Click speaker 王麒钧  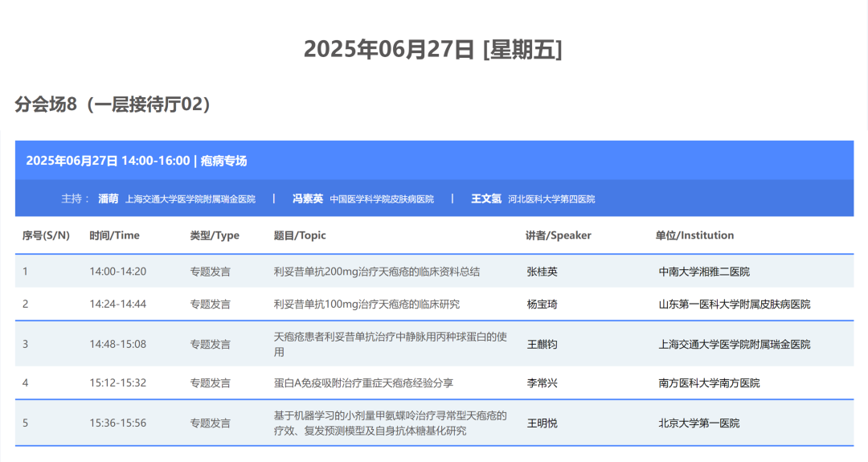click(x=542, y=344)
